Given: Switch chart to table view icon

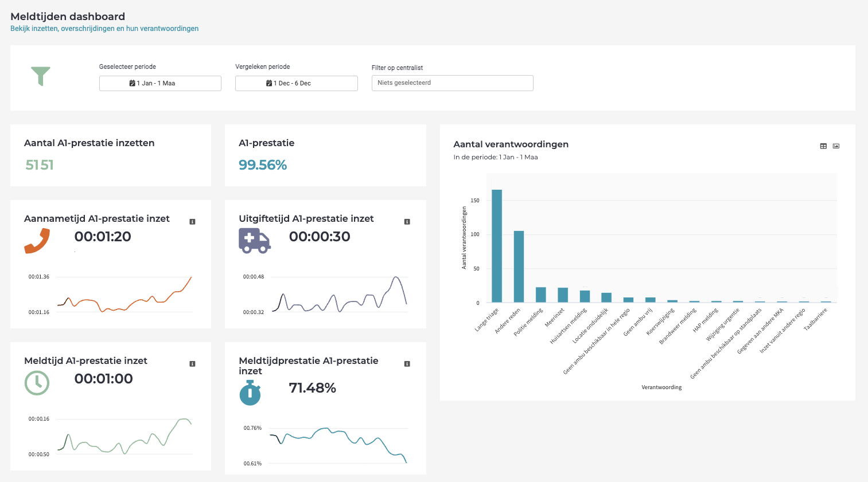Looking at the screenshot, I should [823, 146].
